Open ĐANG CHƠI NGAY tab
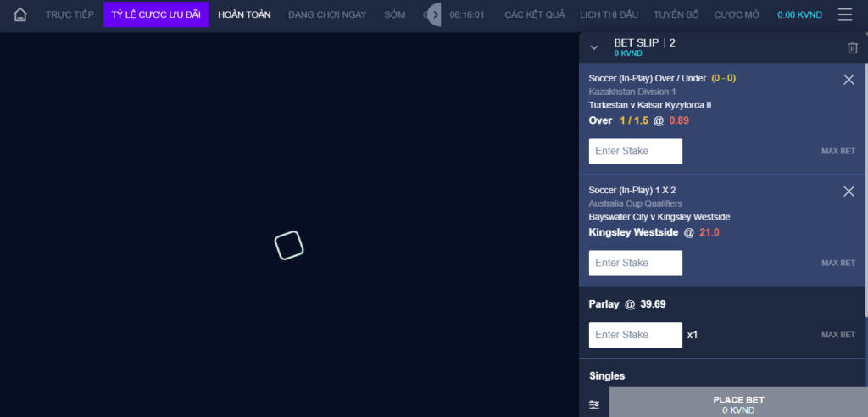Screen dimensions: 868x417 (x=327, y=14)
